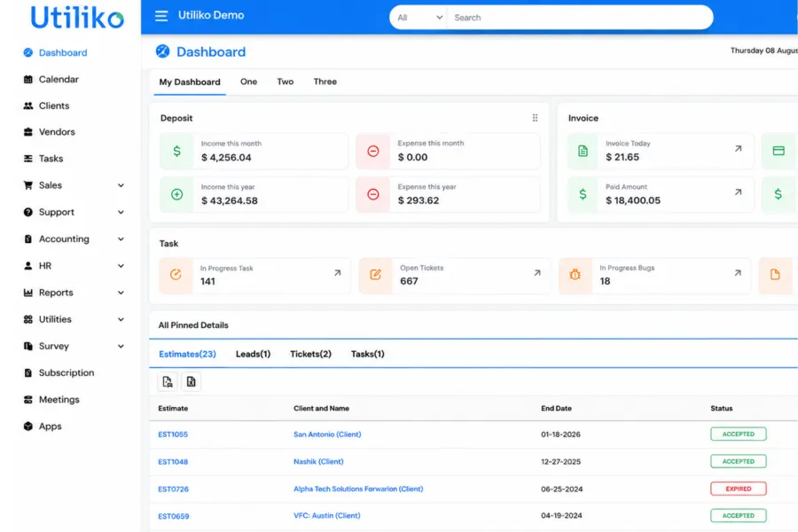Click the In Progress Task clock icon
Viewport: 798px width, 532px height.
(176, 275)
